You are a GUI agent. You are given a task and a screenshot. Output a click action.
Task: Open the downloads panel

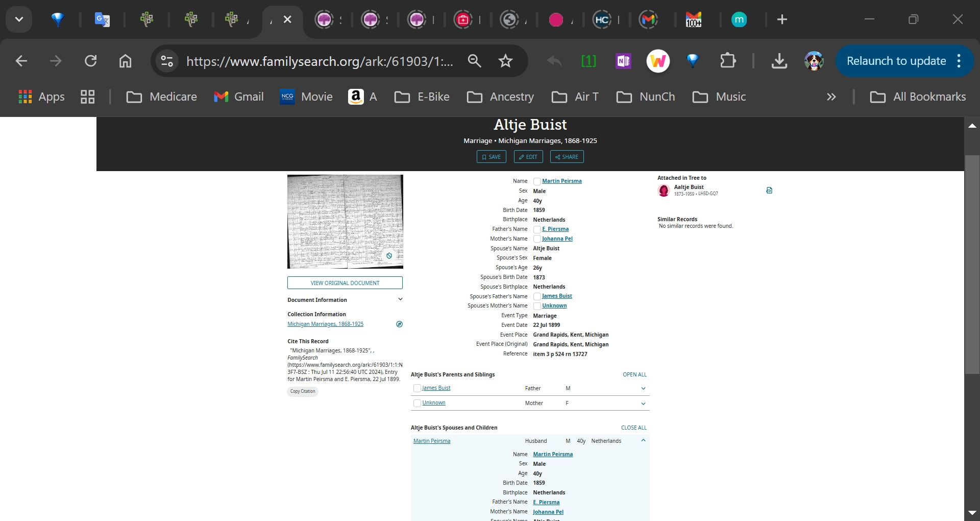coord(779,61)
